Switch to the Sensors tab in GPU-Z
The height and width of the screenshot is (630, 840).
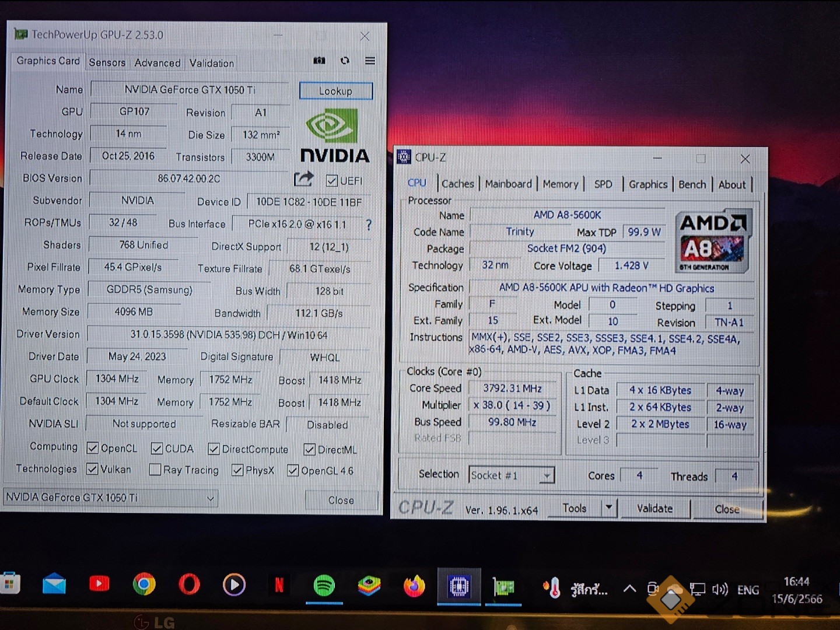click(107, 62)
